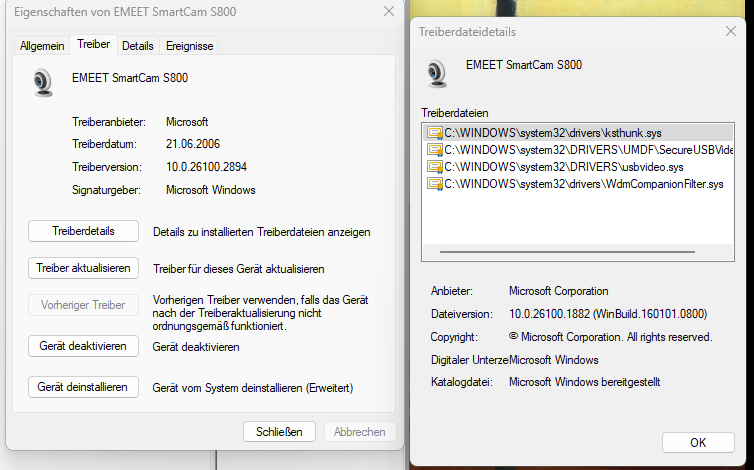Click the Treiberversion value 10.0.26100.2894

coord(206,167)
